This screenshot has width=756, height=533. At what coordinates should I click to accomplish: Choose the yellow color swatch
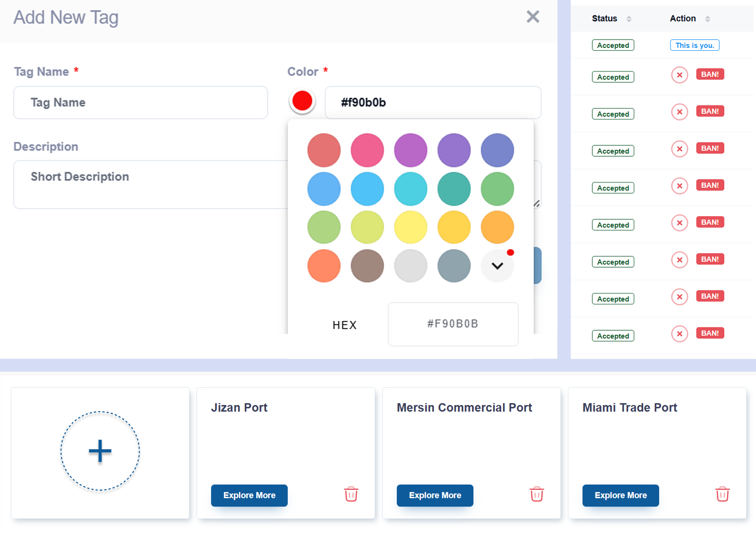click(410, 227)
